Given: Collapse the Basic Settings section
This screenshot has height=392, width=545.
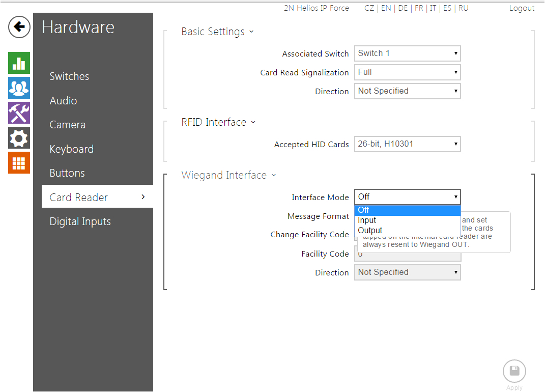Looking at the screenshot, I should pyautogui.click(x=217, y=32).
